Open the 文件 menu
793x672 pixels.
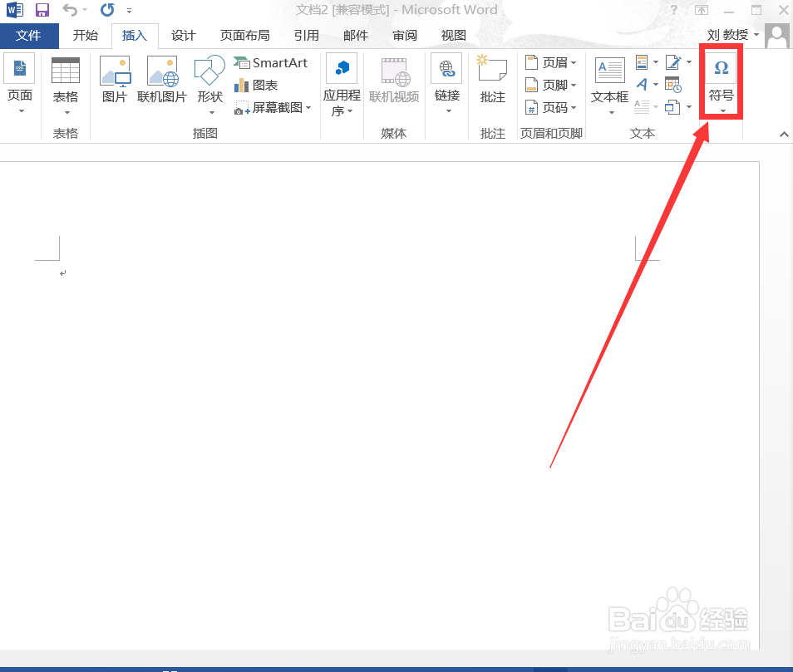pos(29,35)
